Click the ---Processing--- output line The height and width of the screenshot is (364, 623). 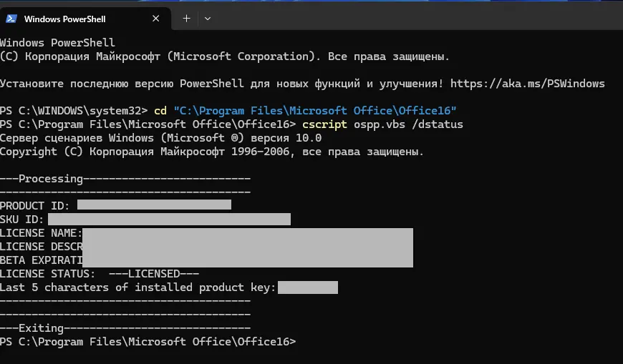pos(125,179)
